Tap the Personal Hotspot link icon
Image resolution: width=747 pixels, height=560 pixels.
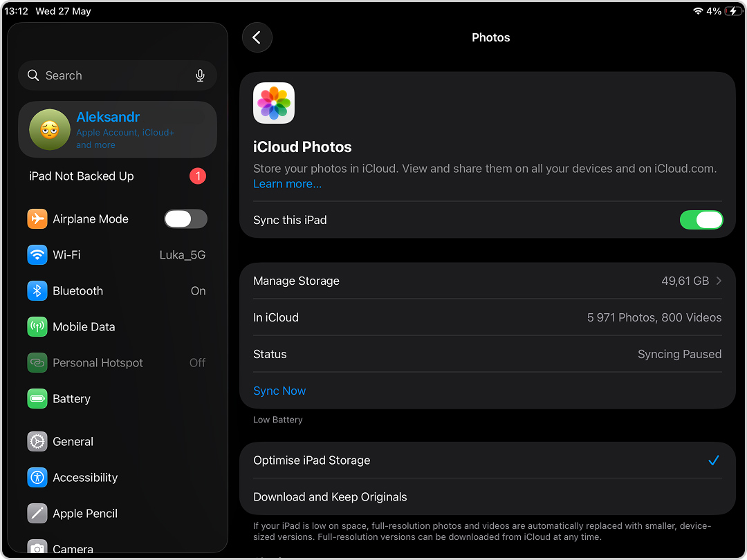coord(37,363)
